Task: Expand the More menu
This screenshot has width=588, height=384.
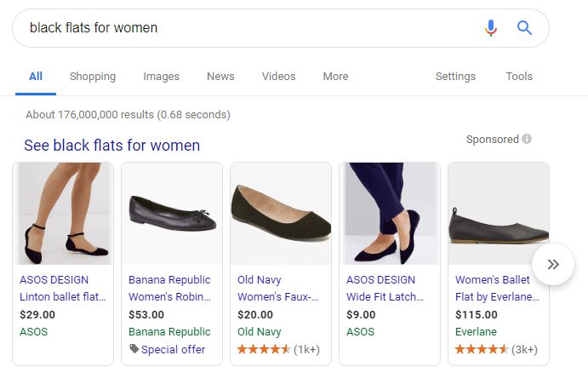Action: pyautogui.click(x=335, y=76)
